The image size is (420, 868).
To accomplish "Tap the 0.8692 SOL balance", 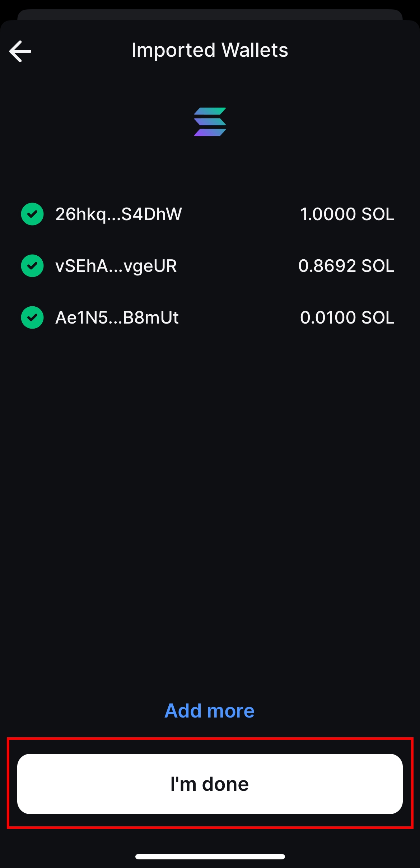I will 346,266.
